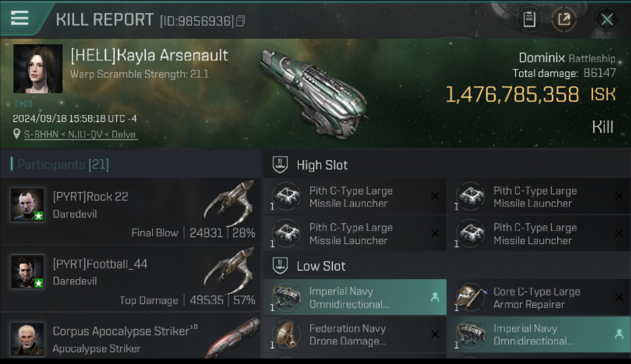Tap the share kill report icon
Screen dimensions: 631x364
pyautogui.click(x=564, y=19)
